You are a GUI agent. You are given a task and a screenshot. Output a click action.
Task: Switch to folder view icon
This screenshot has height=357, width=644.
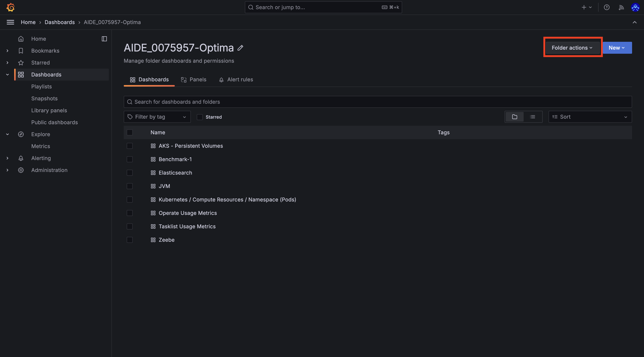[514, 117]
